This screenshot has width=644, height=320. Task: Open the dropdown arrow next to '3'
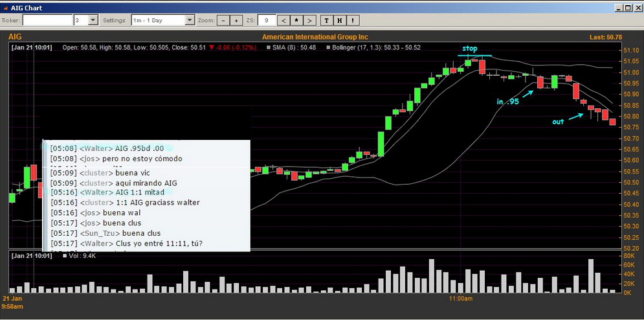(93, 20)
